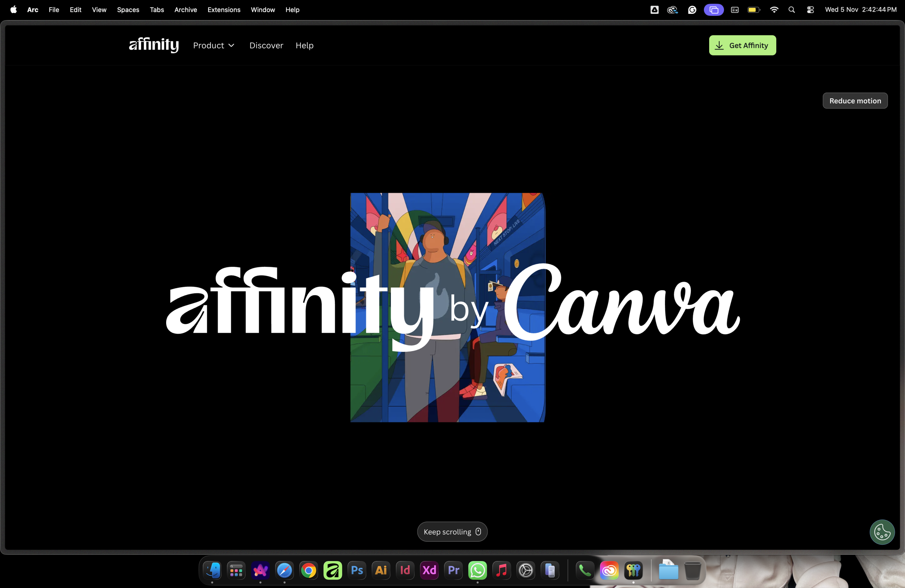
Task: Toggle screen mirroring menu bar item
Action: (713, 10)
